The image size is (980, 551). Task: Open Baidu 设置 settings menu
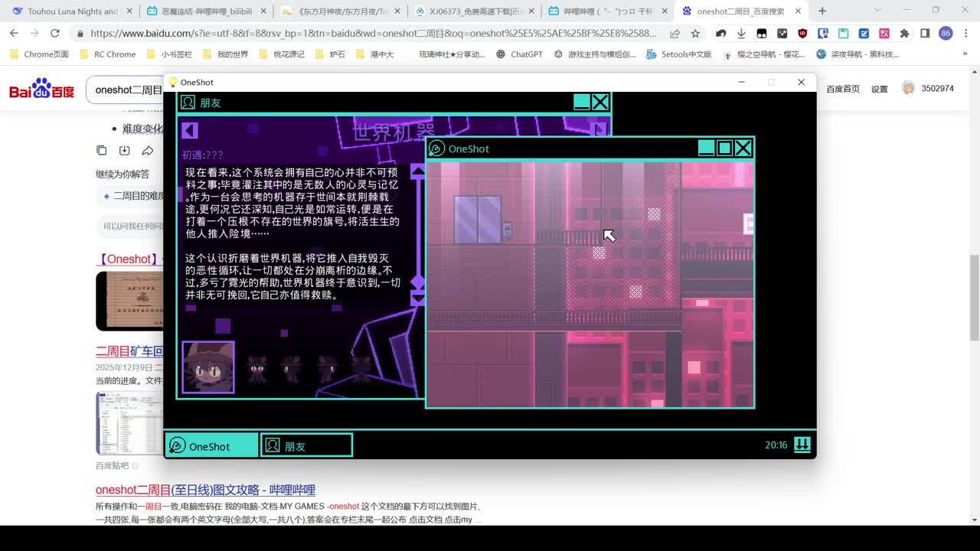tap(879, 89)
